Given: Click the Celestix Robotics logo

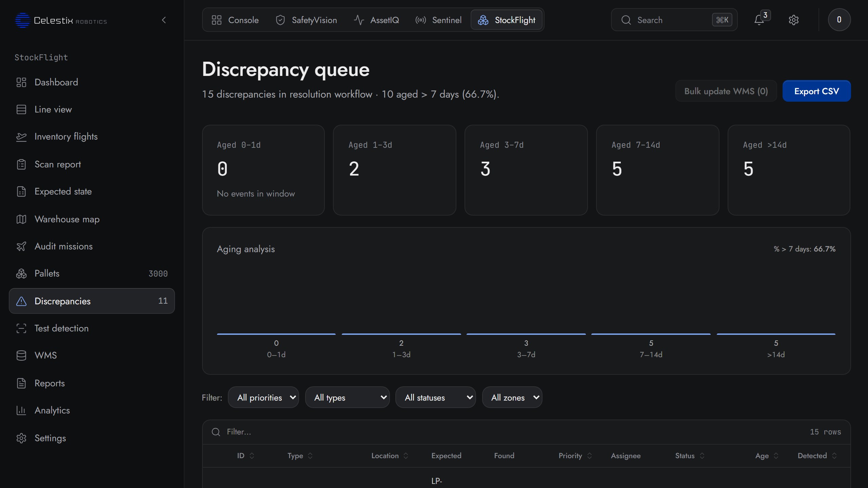Looking at the screenshot, I should point(61,20).
